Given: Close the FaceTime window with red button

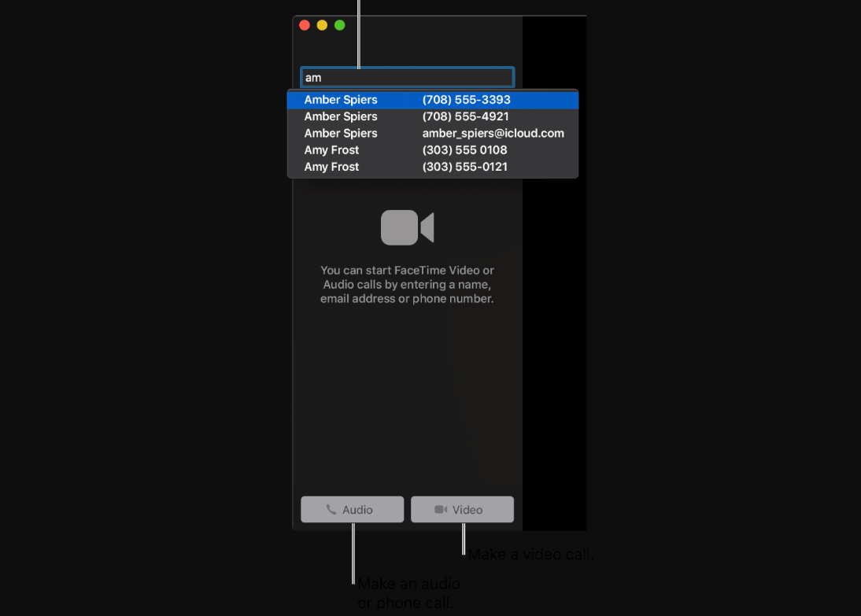Looking at the screenshot, I should click(x=305, y=25).
